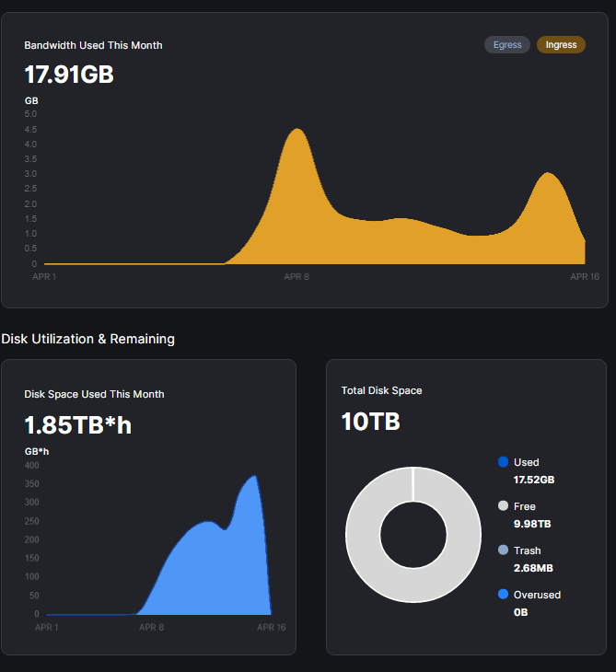Click the Free legend white dot
The image size is (616, 672).
tap(503, 506)
